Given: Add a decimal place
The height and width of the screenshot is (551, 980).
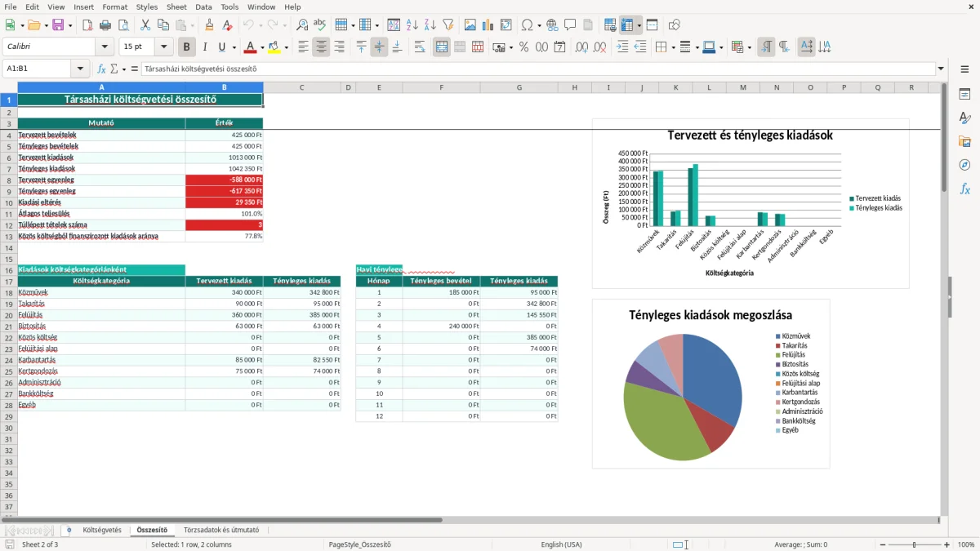Looking at the screenshot, I should [582, 47].
